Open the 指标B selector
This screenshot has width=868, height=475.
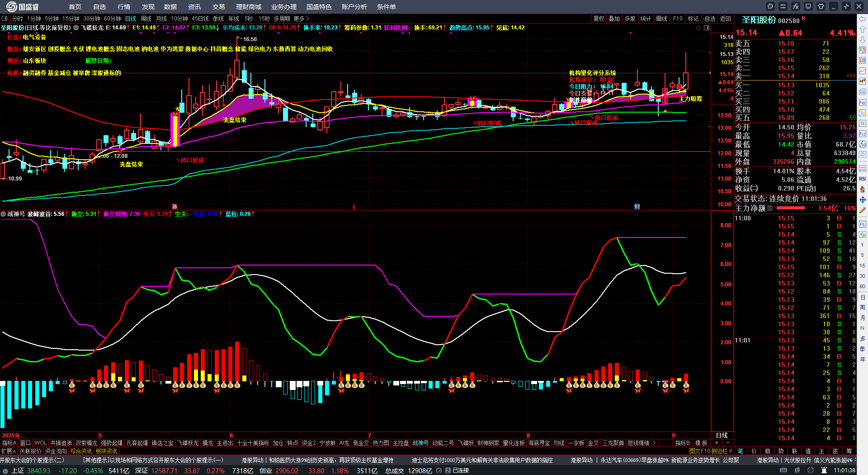[x=682, y=443]
